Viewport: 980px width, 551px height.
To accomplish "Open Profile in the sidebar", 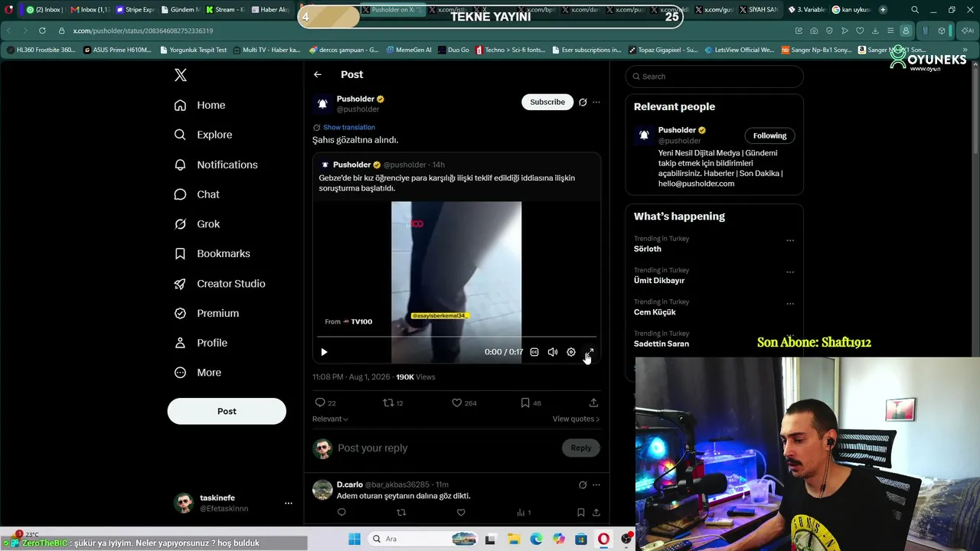I will [201, 343].
